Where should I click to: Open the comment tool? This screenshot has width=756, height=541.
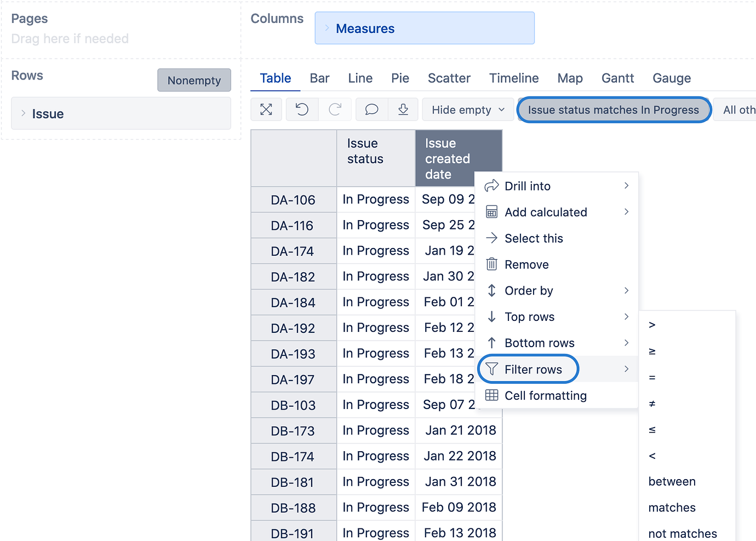pos(371,109)
